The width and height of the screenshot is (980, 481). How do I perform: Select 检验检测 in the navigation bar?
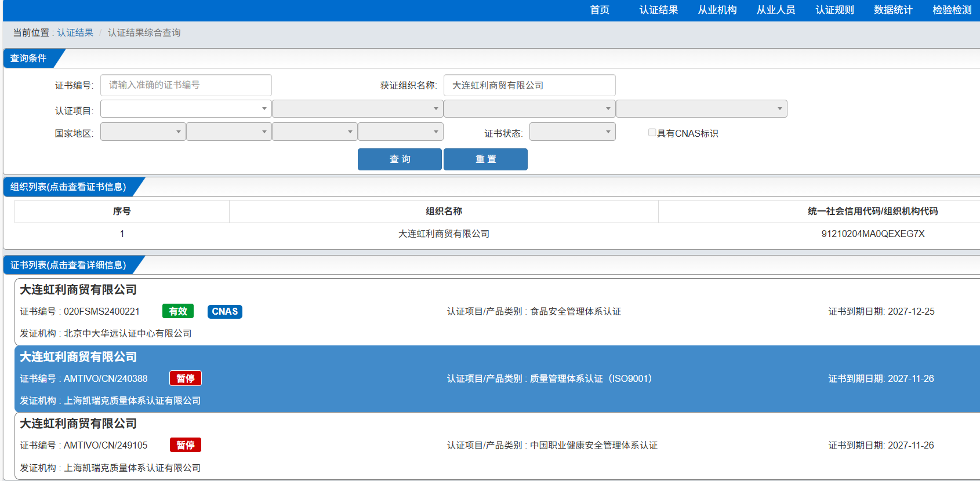coord(952,10)
